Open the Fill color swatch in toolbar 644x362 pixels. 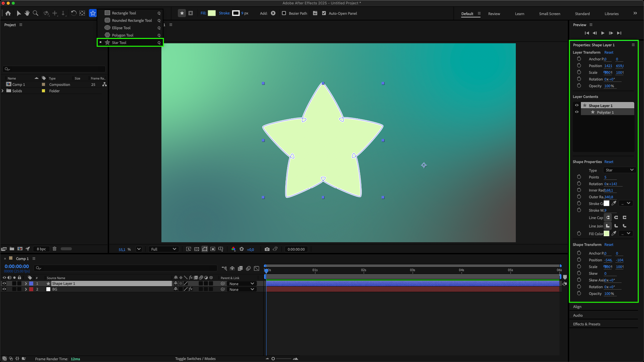click(x=212, y=13)
